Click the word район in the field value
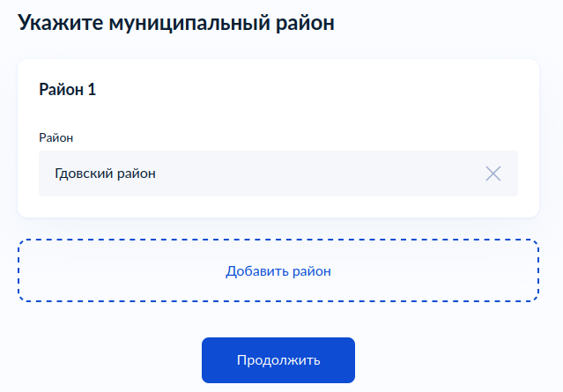Screen dimensions: 563x392 (x=137, y=174)
